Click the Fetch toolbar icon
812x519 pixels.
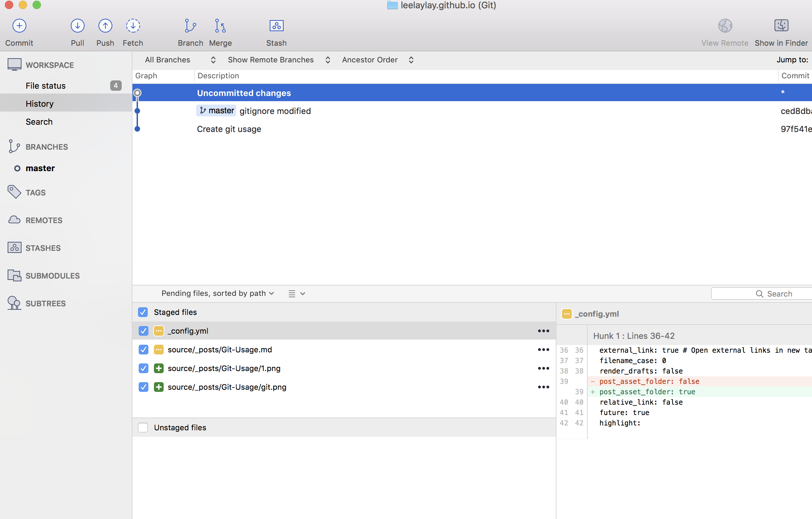tap(133, 26)
